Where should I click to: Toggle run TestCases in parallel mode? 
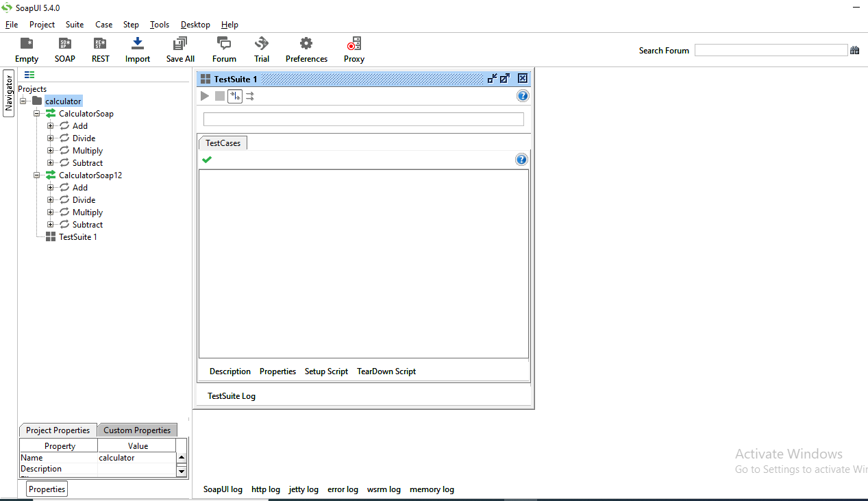click(x=250, y=96)
